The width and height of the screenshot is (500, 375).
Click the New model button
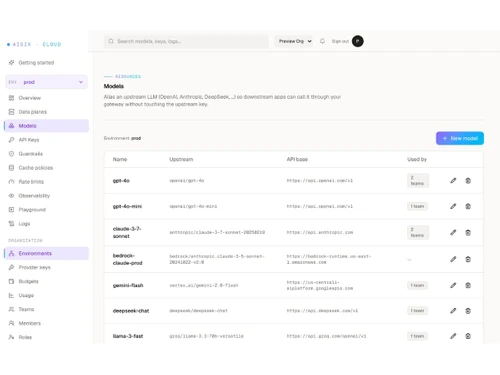point(460,138)
